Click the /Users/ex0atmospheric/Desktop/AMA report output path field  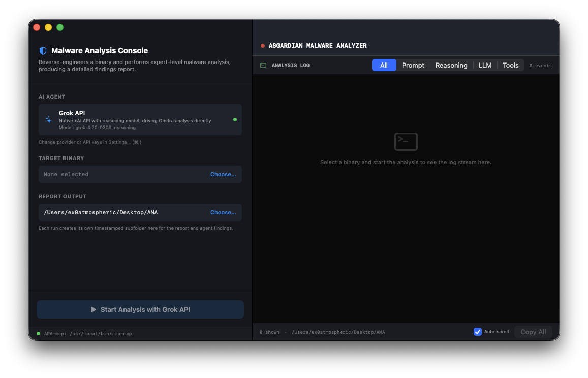(140, 212)
